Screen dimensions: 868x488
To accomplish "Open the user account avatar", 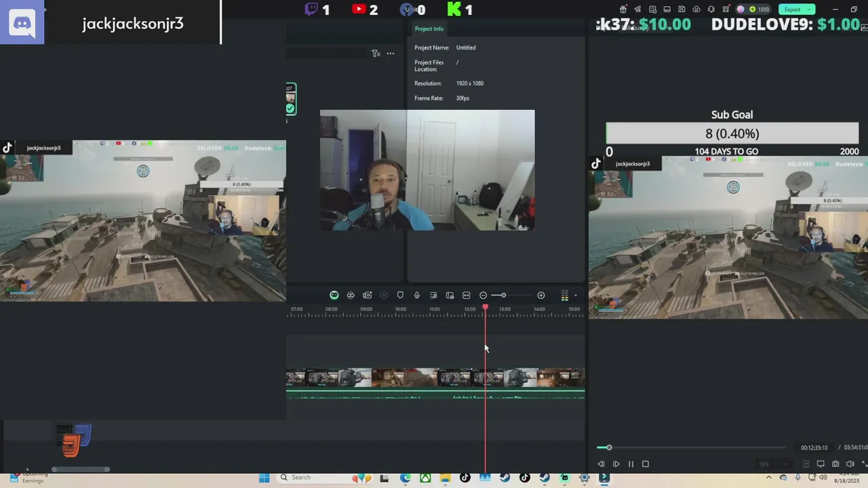I will [741, 9].
